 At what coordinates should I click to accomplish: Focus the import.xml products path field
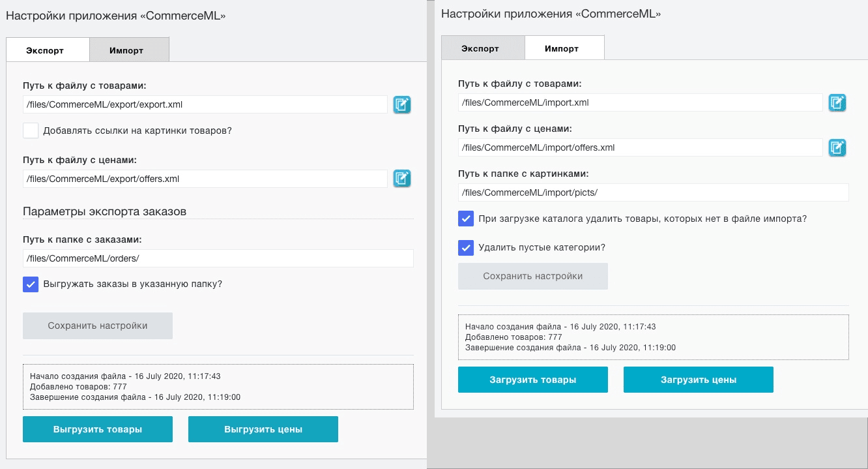point(641,102)
